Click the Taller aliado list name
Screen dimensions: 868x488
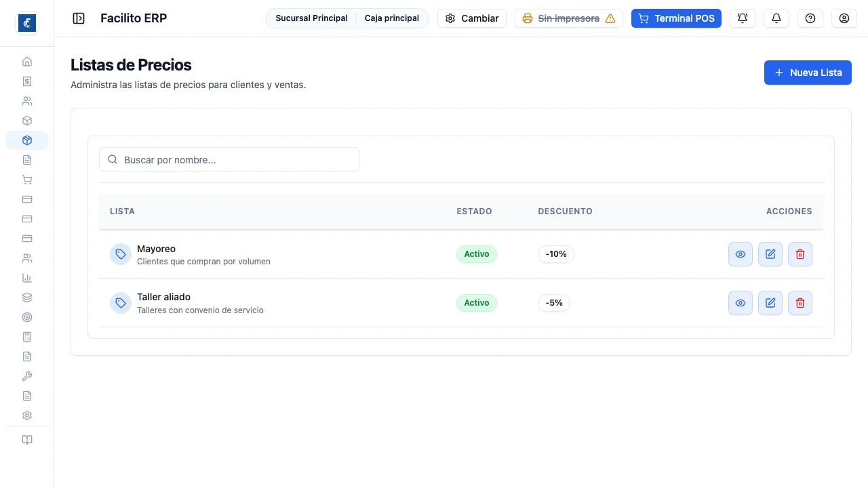[x=163, y=297]
